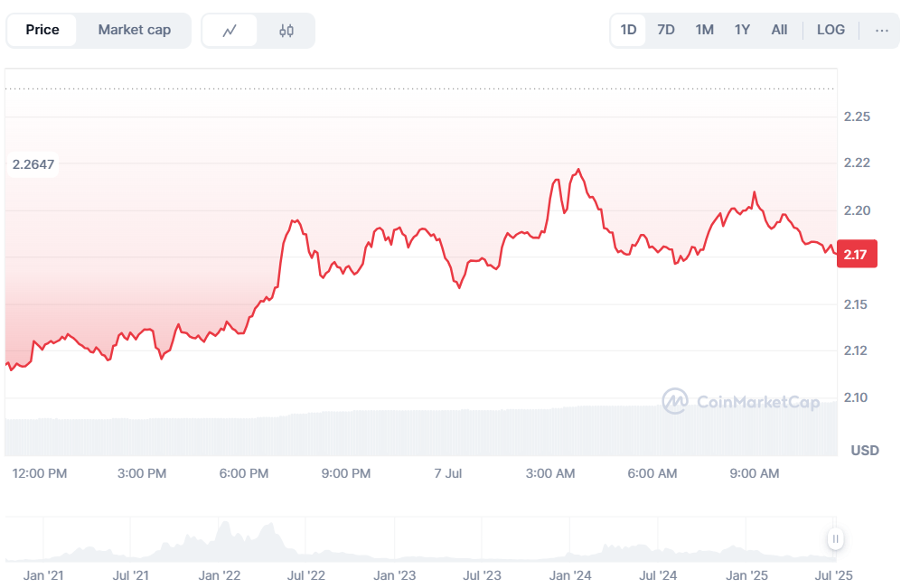Click the red 2.17 current price tag
The height and width of the screenshot is (588, 901).
point(856,255)
